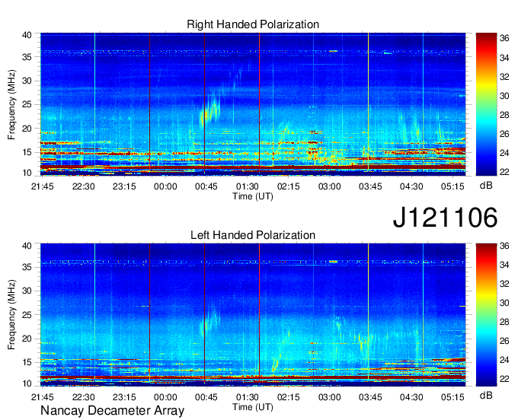Image resolution: width=518 pixels, height=420 pixels.
Task: Click the "40" frequency tick on the Right Handed plot
Action: (x=27, y=35)
